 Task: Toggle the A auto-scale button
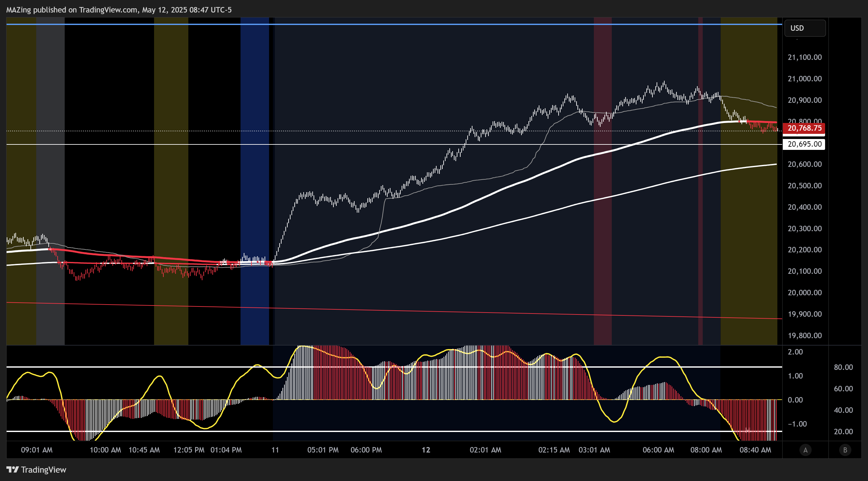[x=805, y=450]
